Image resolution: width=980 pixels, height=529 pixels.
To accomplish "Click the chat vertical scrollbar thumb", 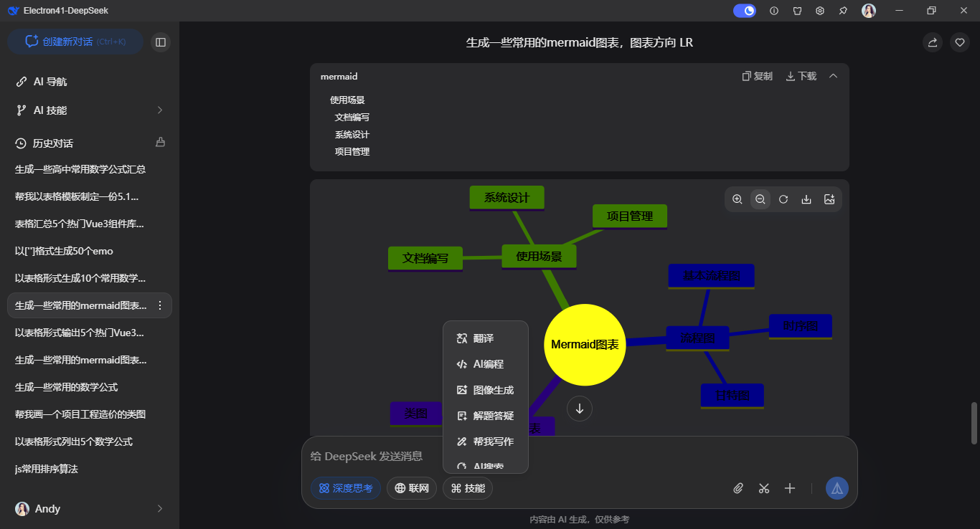I will click(974, 424).
